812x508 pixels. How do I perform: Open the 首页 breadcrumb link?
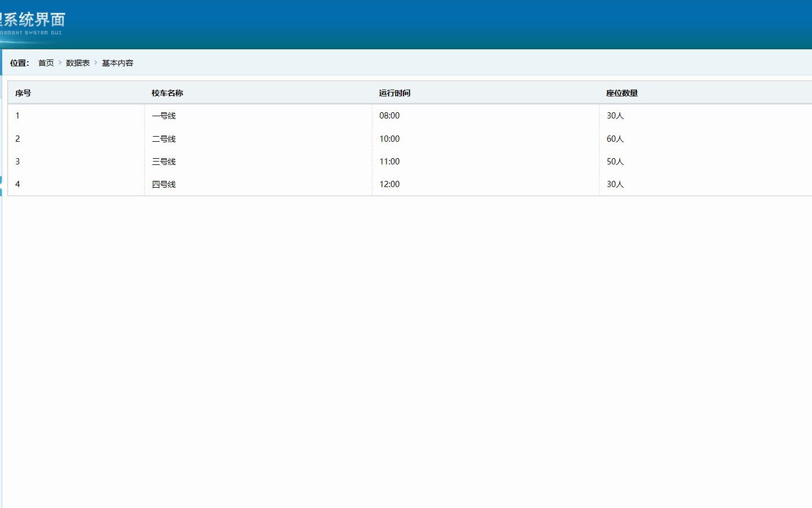tap(46, 63)
